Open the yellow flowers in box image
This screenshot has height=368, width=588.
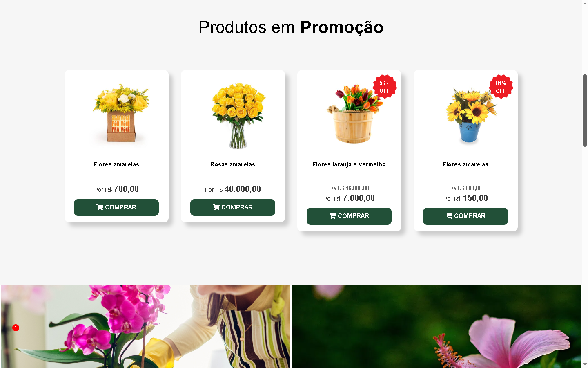(120, 114)
